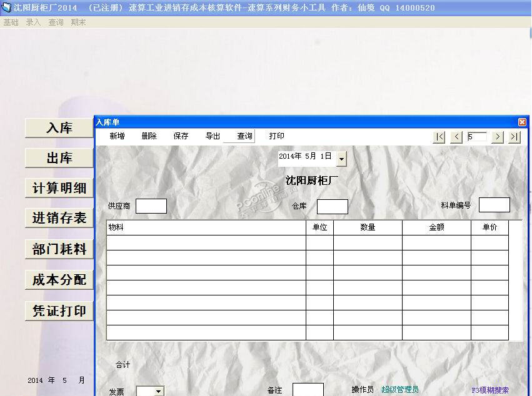
Task: Close the 入库单 window
Action: coord(522,122)
